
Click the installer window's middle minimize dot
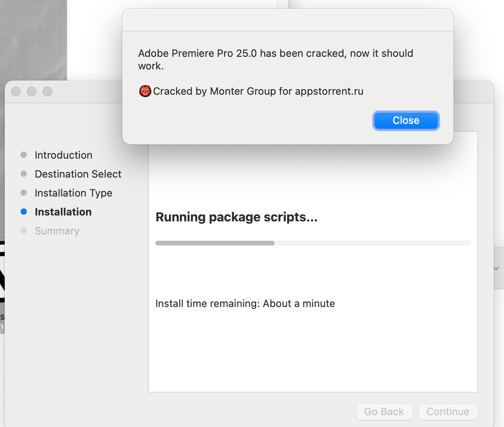click(32, 92)
